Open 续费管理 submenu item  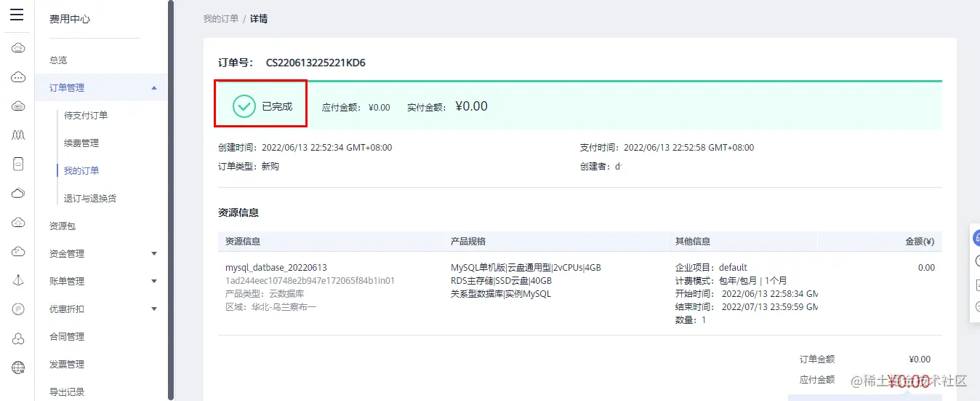81,143
